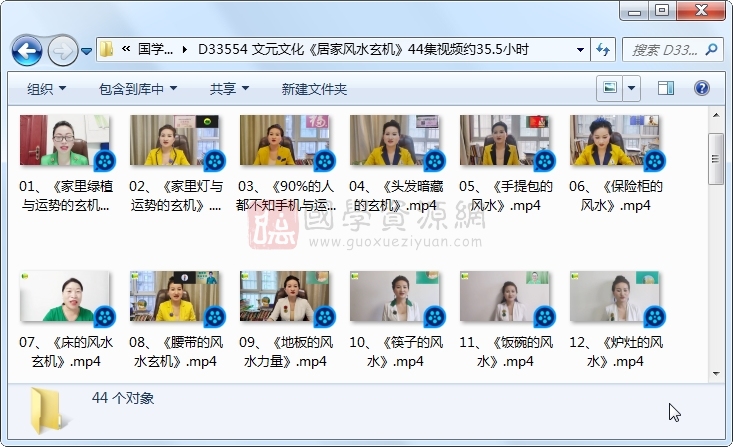Click the file name 08、《腰带的风水玄机》.mp4

coord(176,352)
